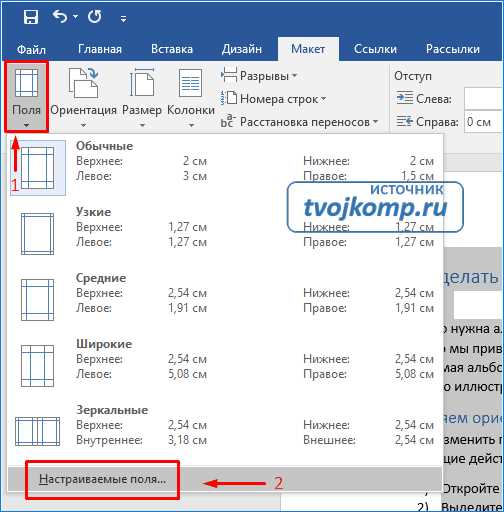
Task: Click the Справа indent input field
Action: tap(483, 122)
